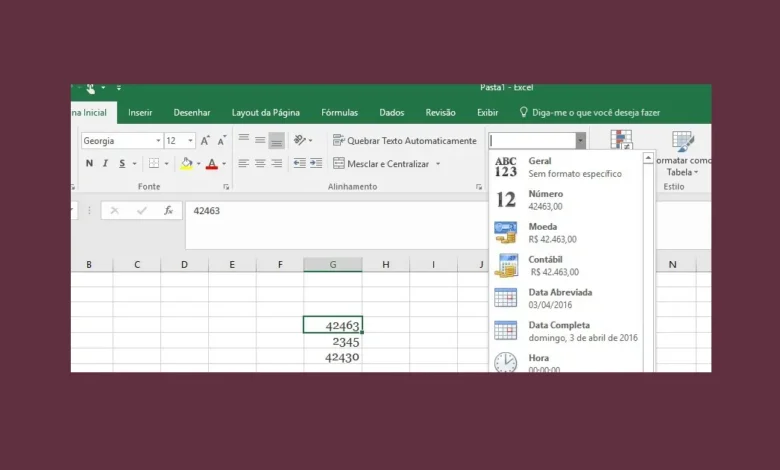Decrease font size with the A-down icon
Viewport: 780px width, 470px height.
(222, 141)
